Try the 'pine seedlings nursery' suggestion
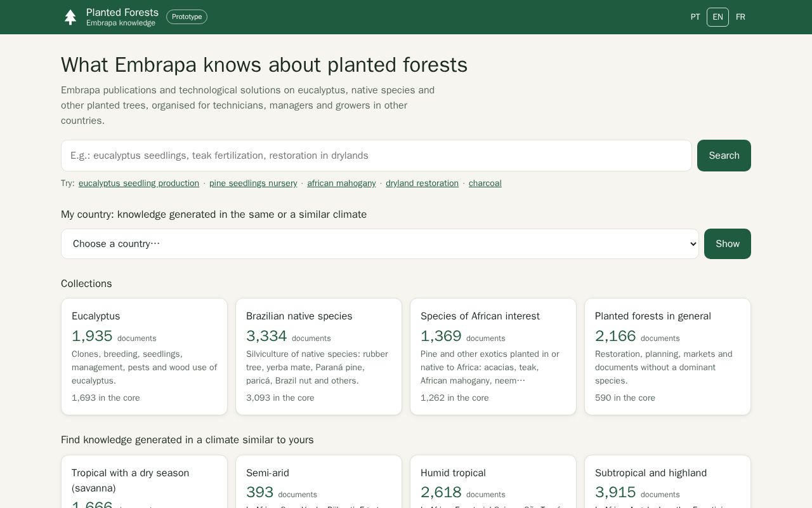 [253, 184]
